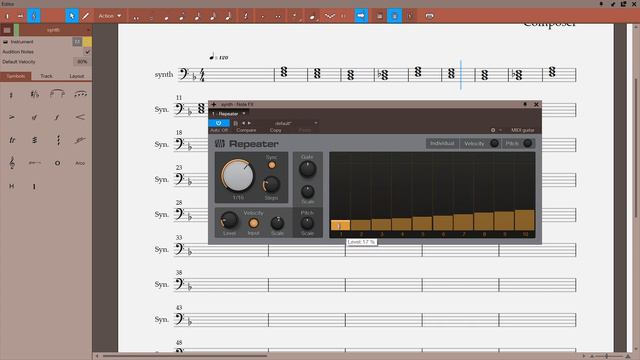Click the Velocity Level knob
Image resolution: width=640 pixels, height=360 pixels.
(229, 220)
